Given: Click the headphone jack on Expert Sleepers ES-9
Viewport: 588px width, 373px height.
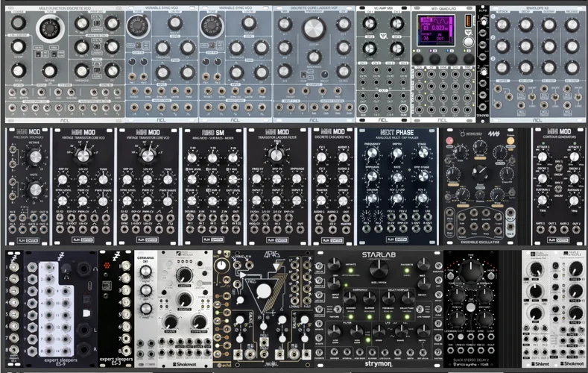Looking at the screenshot, I should point(83,269).
